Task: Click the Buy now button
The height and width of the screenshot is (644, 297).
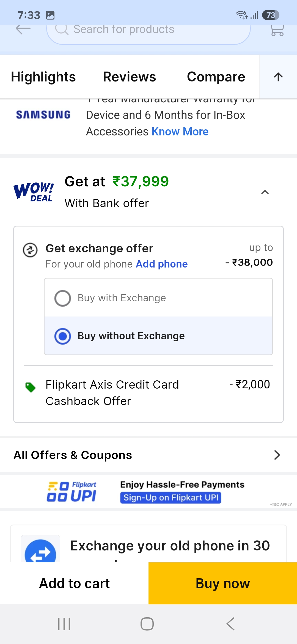Action: click(x=223, y=583)
